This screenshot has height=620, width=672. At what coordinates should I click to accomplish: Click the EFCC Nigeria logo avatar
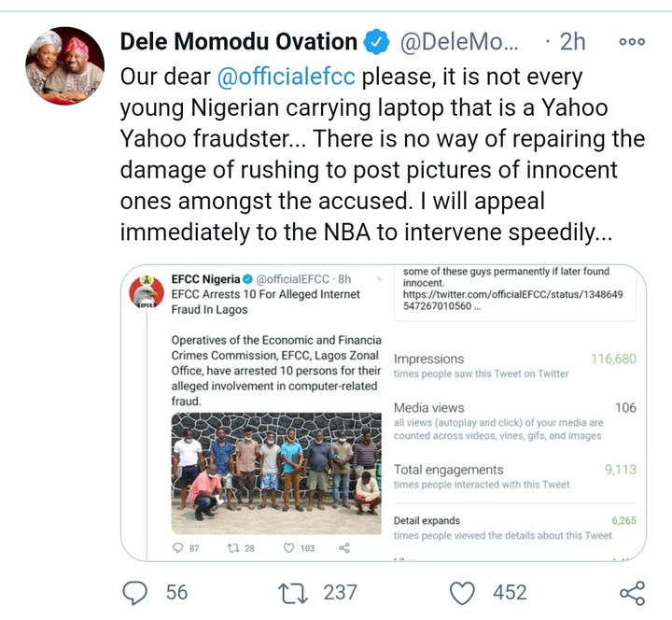coord(147,294)
